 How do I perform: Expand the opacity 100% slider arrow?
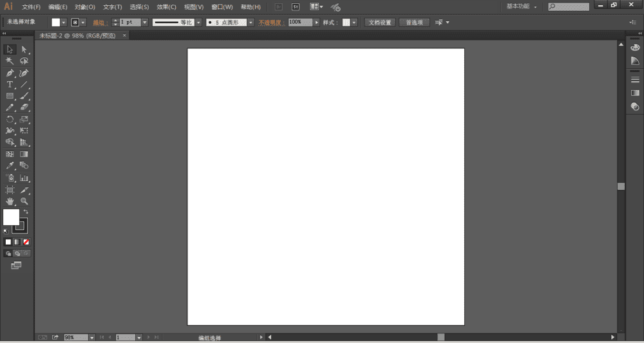[316, 23]
